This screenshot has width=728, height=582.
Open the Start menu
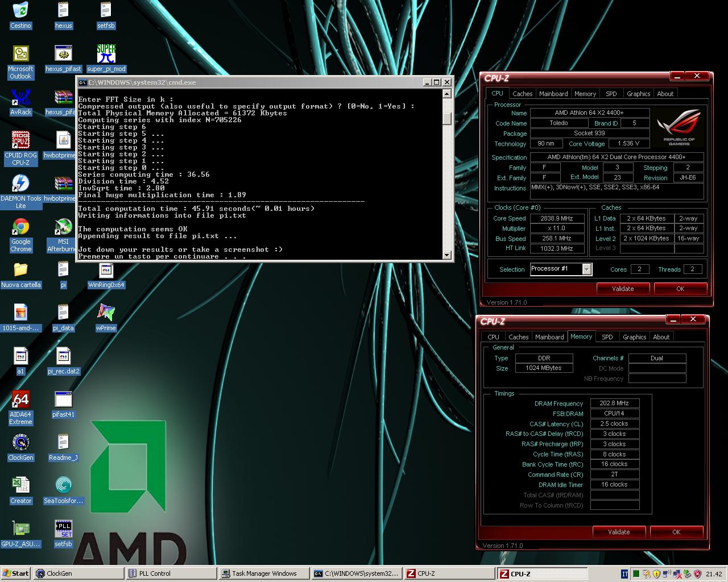point(15,573)
